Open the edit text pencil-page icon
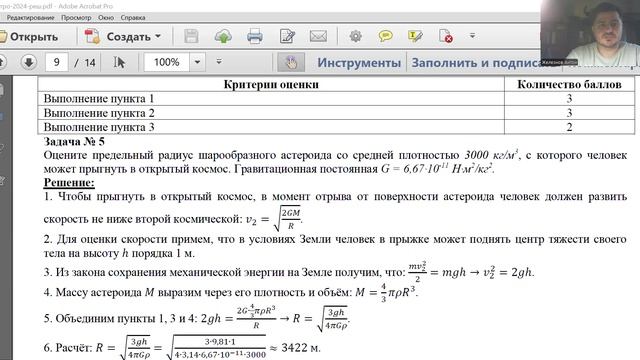Image resolution: width=640 pixels, height=360 pixels. [x=287, y=37]
